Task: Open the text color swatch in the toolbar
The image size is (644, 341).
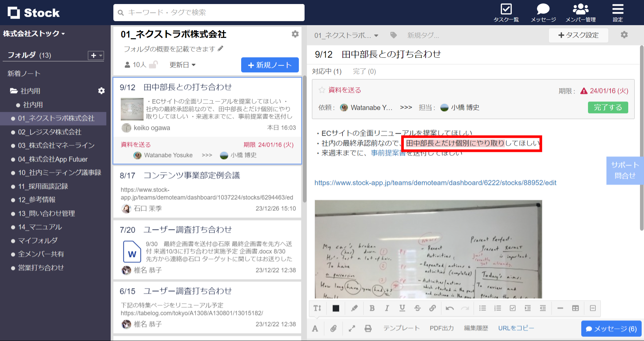Action: 335,308
